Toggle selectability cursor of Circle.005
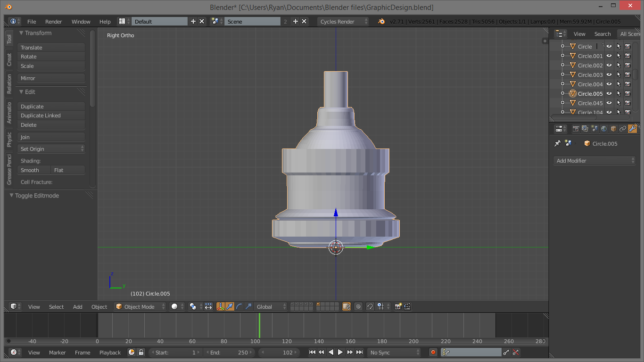The image size is (644, 362). (x=618, y=93)
